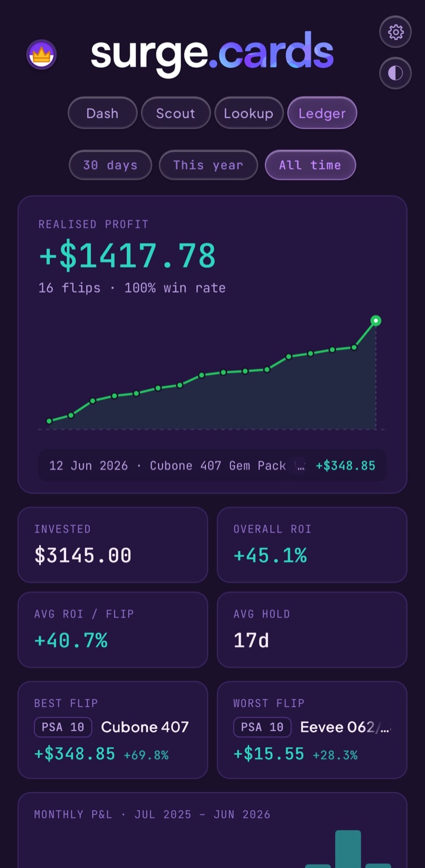
Task: Toggle the dark/light theme icon
Action: click(395, 73)
